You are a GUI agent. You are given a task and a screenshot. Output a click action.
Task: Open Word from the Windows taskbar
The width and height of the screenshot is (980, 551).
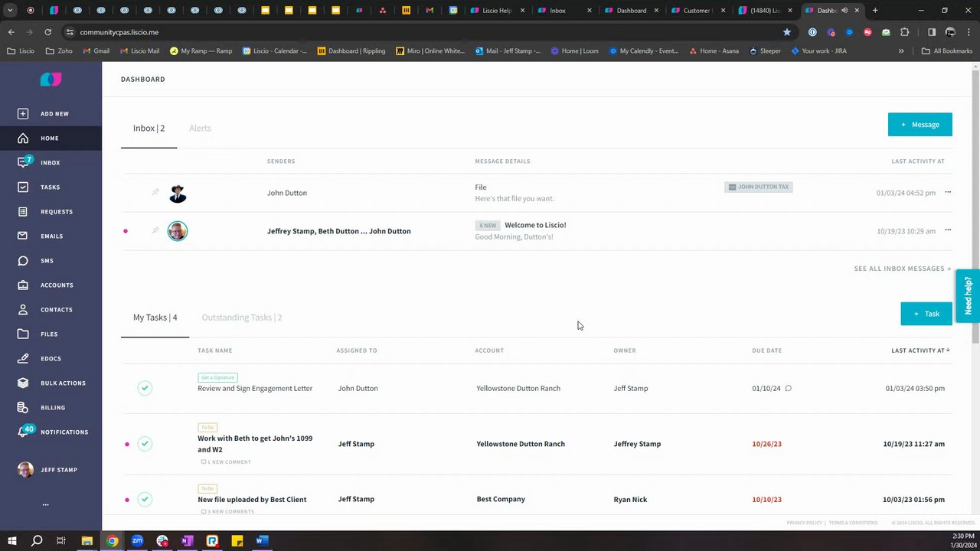[x=262, y=541]
